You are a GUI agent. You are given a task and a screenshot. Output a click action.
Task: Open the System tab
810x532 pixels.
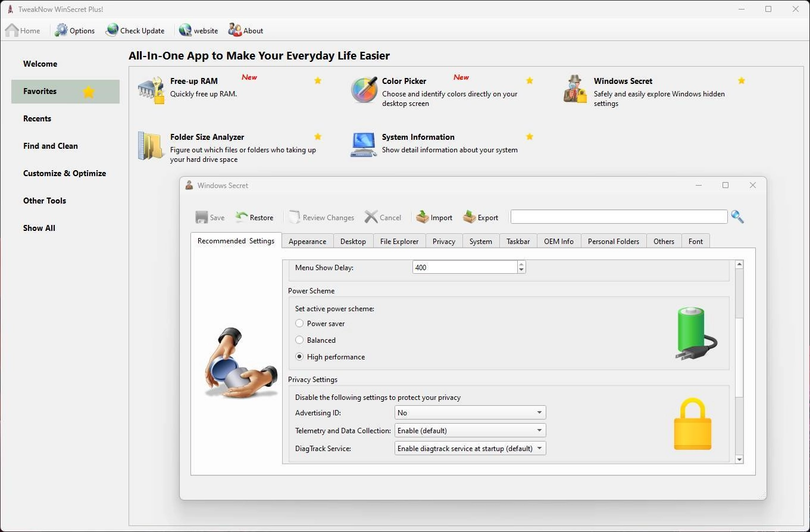(x=481, y=241)
